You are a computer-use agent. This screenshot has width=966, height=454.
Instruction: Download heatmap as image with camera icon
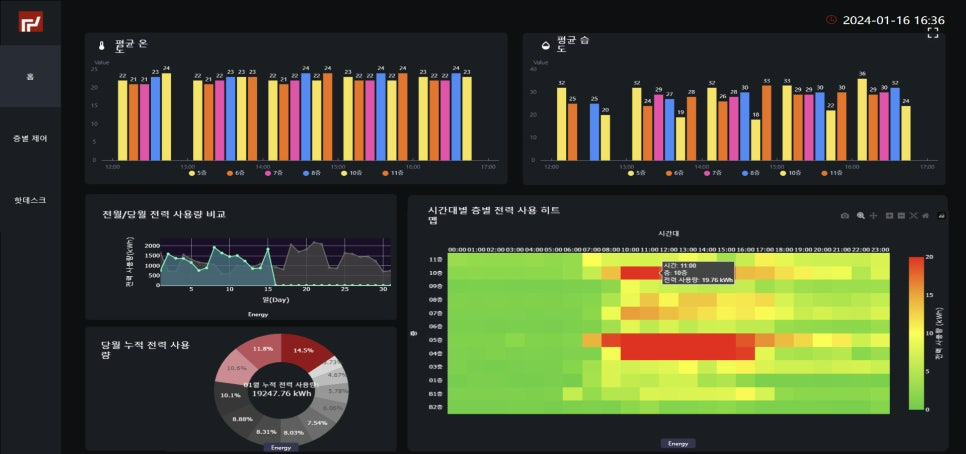click(845, 216)
